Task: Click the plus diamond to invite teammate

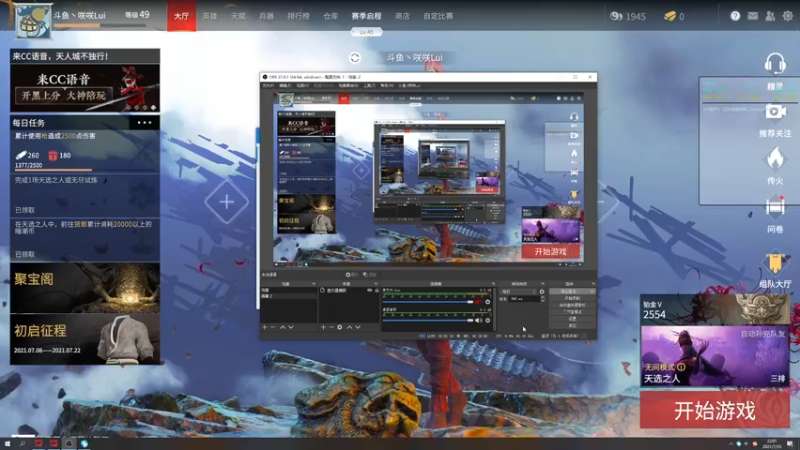Action: [x=227, y=202]
